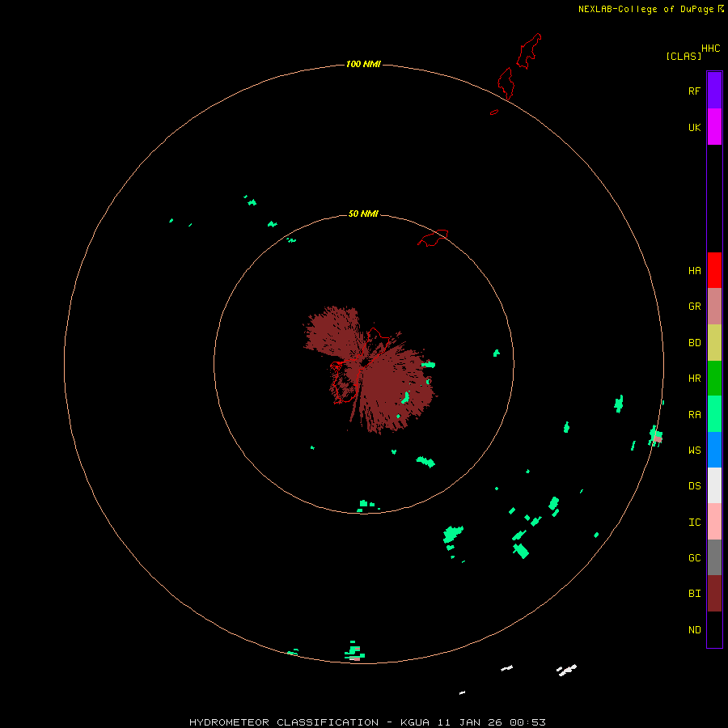Click the ND legend label text
728x728 pixels.
pyautogui.click(x=694, y=629)
